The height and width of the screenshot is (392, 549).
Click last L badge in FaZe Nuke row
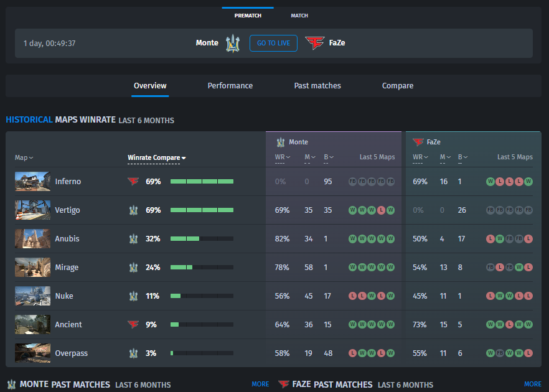[528, 296]
